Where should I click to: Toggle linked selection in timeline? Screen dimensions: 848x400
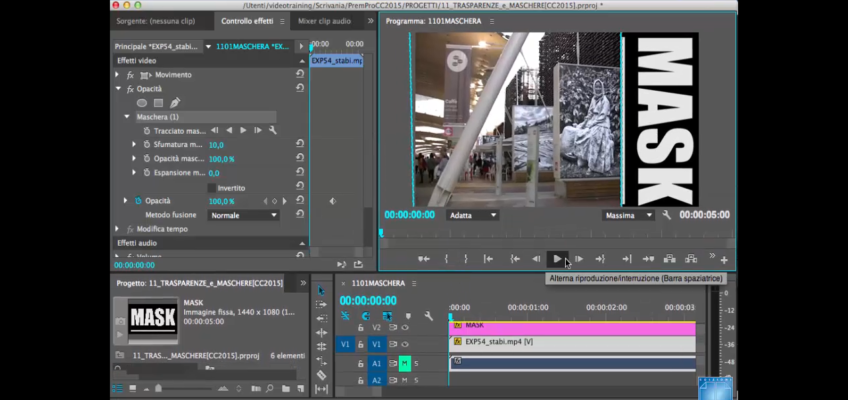tap(387, 316)
